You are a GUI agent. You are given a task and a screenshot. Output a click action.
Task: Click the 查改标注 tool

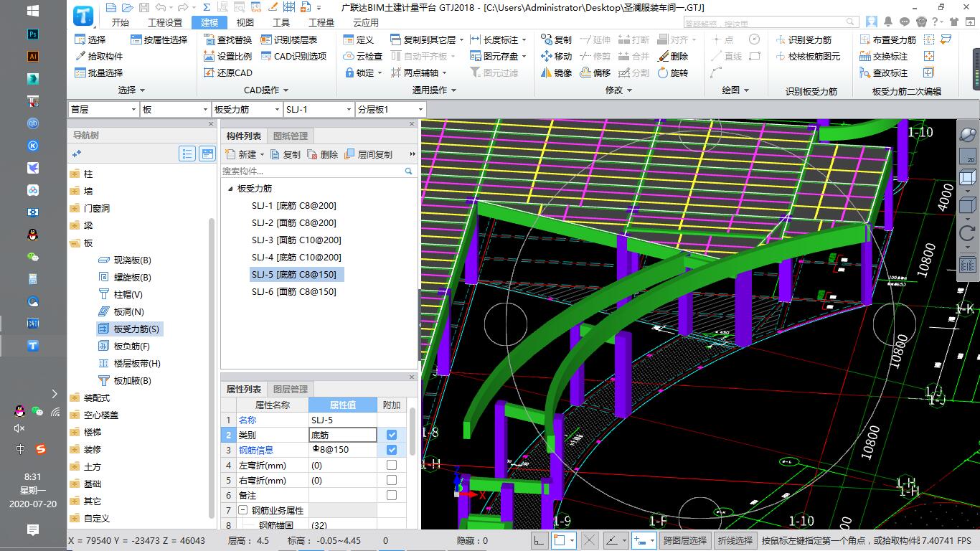884,72
